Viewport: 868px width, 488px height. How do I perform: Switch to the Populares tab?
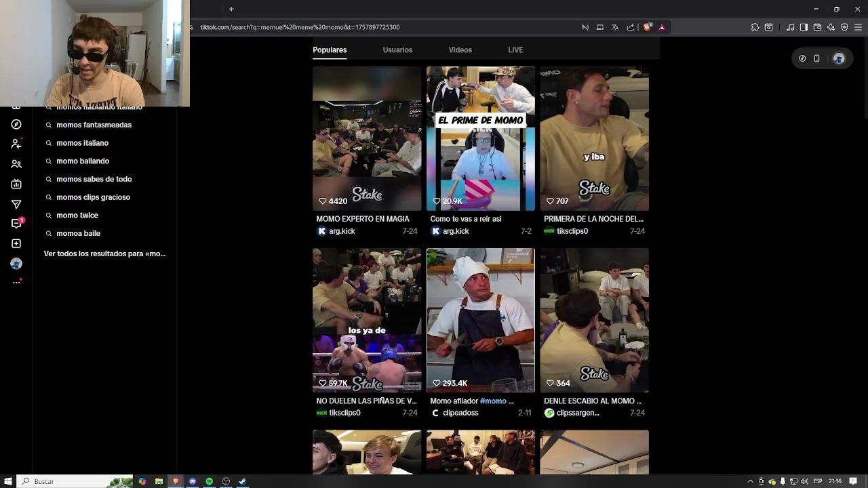pyautogui.click(x=330, y=50)
